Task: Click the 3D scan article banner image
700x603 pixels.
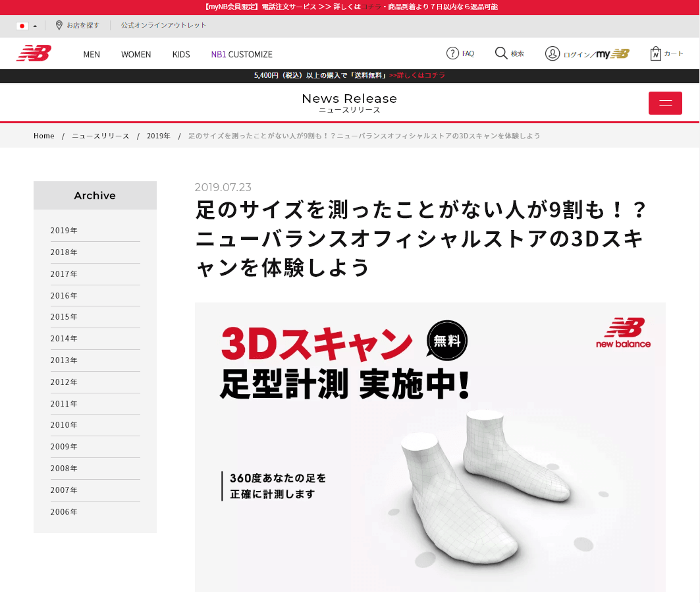Action: pyautogui.click(x=430, y=447)
